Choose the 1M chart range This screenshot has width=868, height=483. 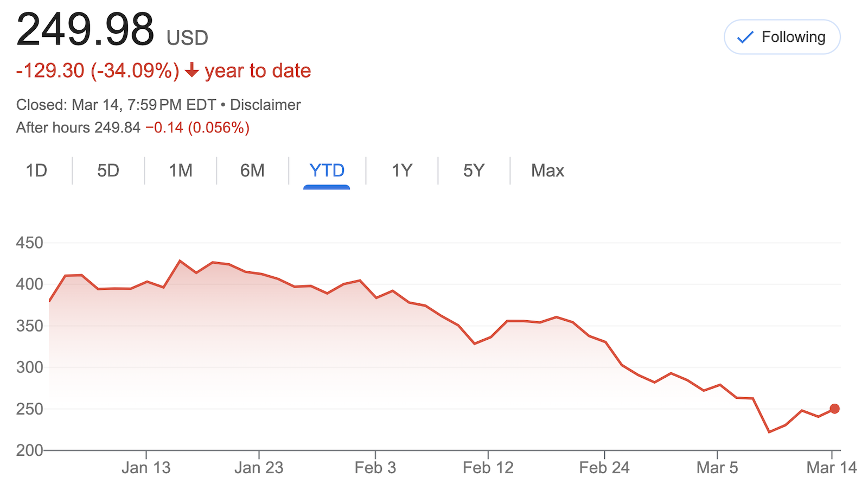point(181,171)
